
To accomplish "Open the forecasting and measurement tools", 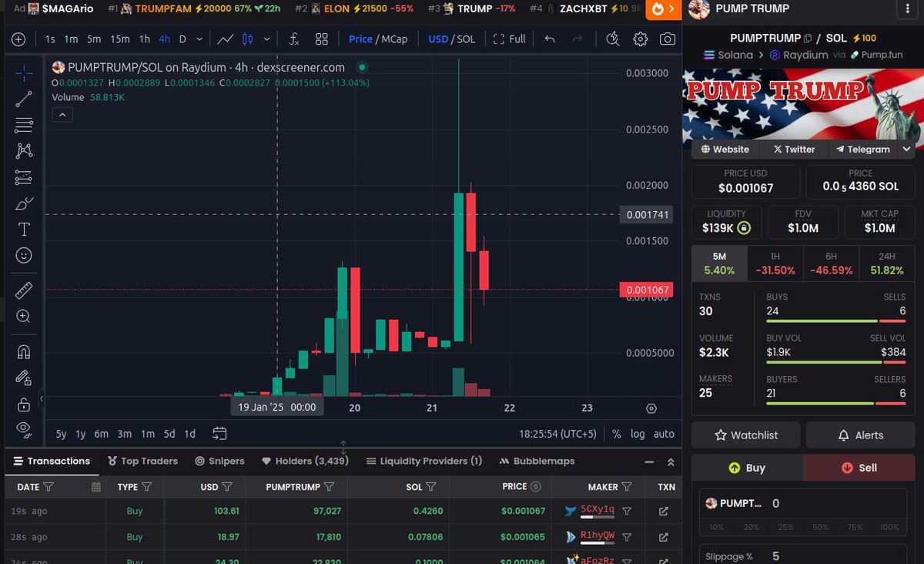I will pos(23,177).
